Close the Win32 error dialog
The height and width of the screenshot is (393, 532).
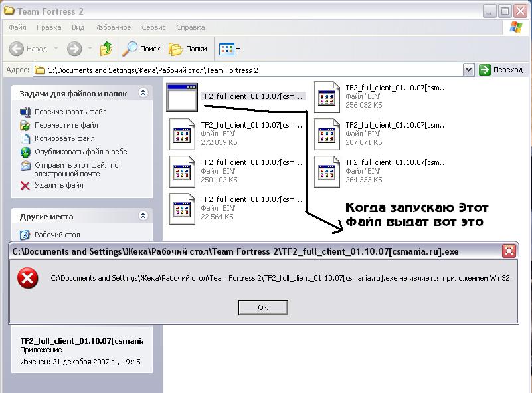(x=509, y=251)
